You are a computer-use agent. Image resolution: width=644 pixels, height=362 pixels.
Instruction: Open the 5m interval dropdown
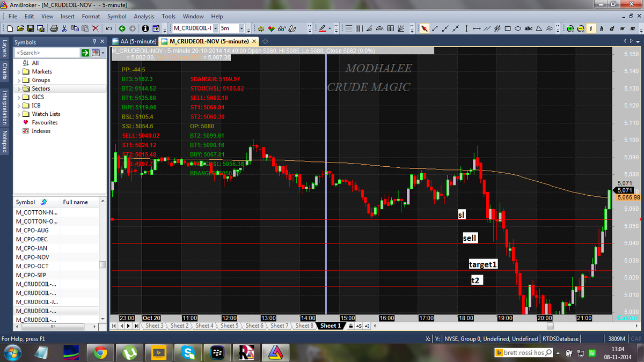point(241,28)
